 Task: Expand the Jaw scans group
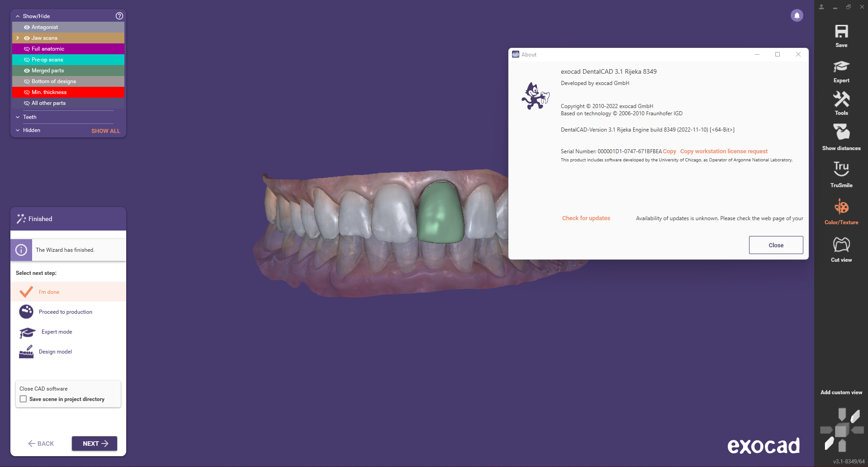pyautogui.click(x=18, y=38)
